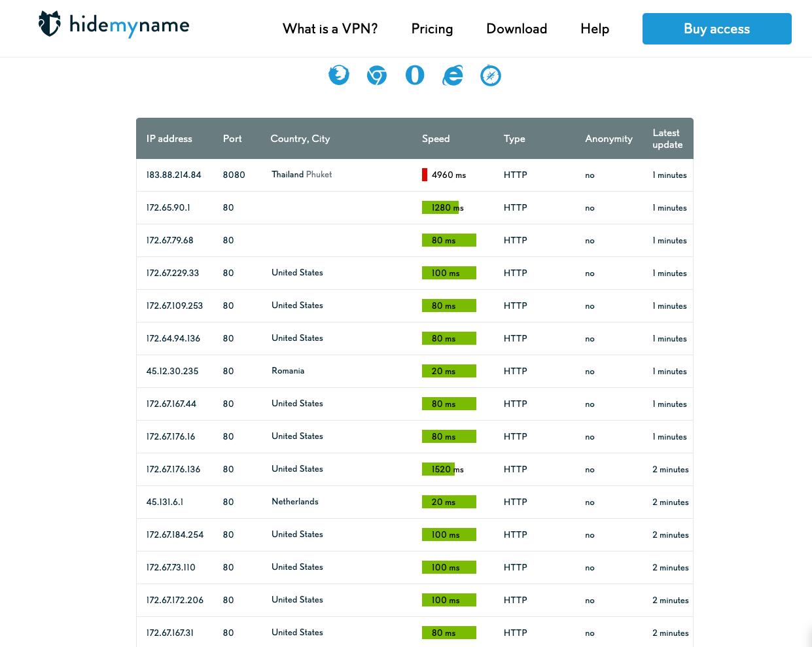Viewport: 812px width, 647px height.
Task: Click the Anonymity column header
Action: 609,139
